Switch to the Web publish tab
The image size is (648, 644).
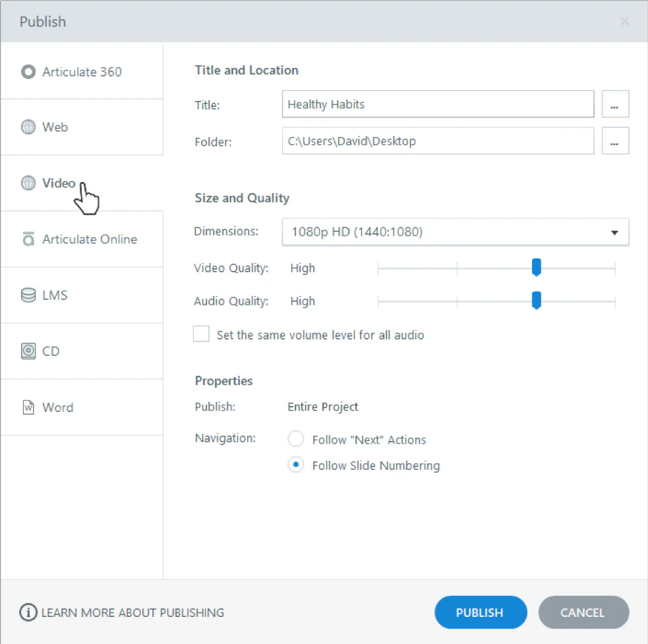click(x=82, y=127)
